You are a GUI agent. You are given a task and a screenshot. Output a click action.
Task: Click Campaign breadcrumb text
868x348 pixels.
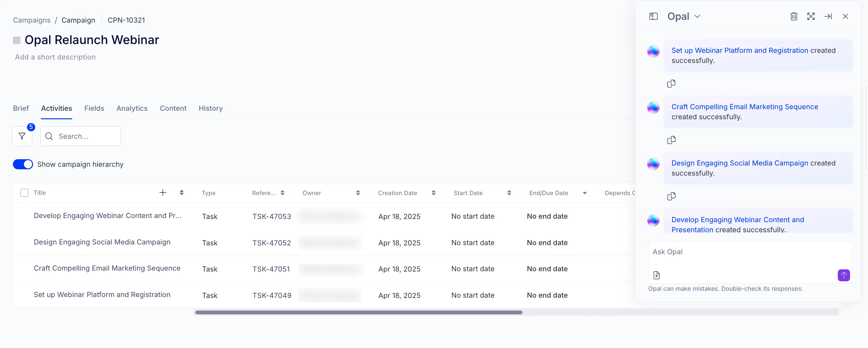(78, 20)
